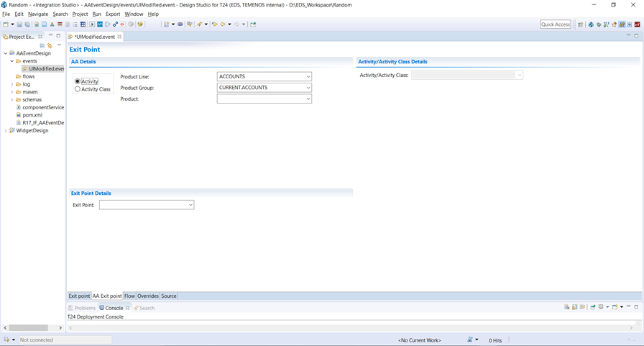The image size is (644, 346).
Task: Collapse all items in Project Explorer
Action: point(42,45)
